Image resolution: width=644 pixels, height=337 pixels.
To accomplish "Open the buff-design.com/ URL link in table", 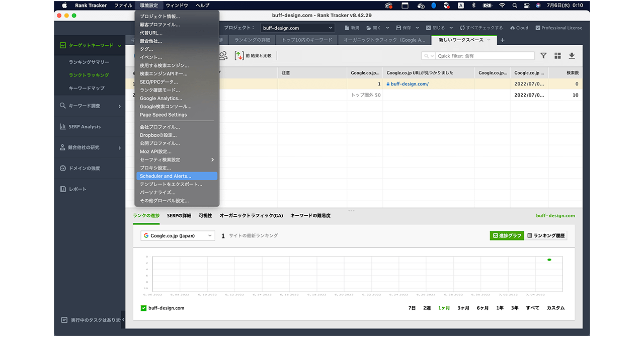I will [x=410, y=84].
